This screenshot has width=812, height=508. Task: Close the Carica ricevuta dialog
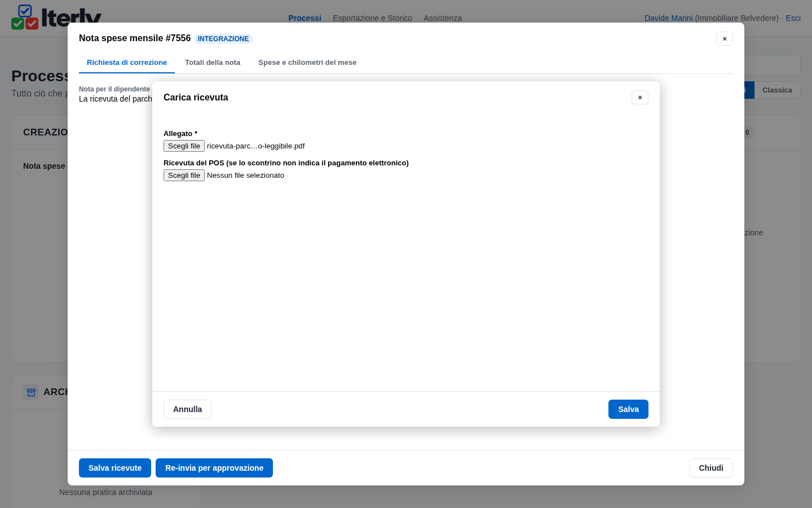640,98
